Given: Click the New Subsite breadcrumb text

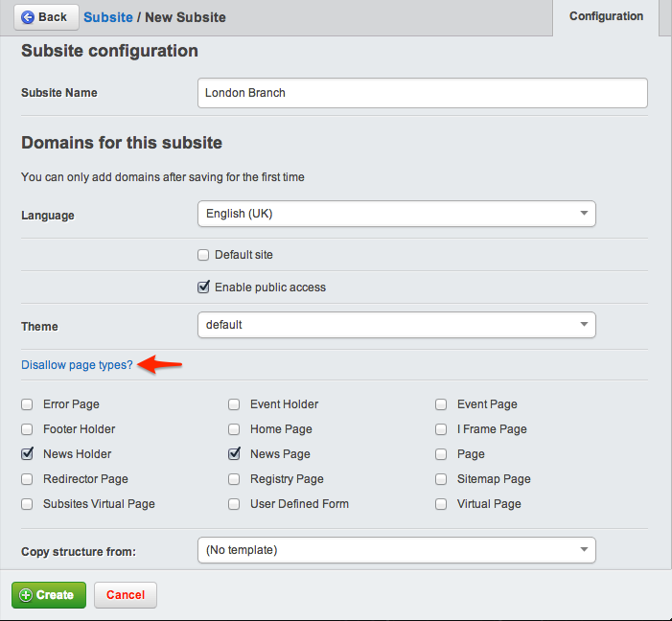Looking at the screenshot, I should click(x=185, y=17).
